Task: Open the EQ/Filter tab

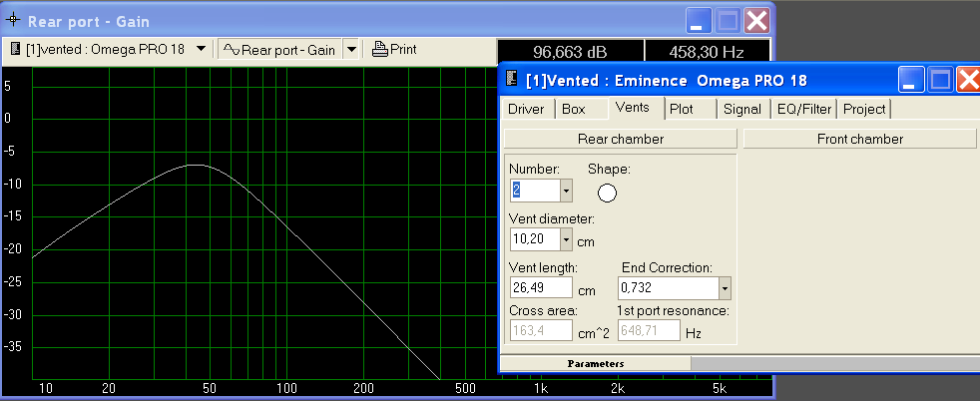Action: (804, 110)
